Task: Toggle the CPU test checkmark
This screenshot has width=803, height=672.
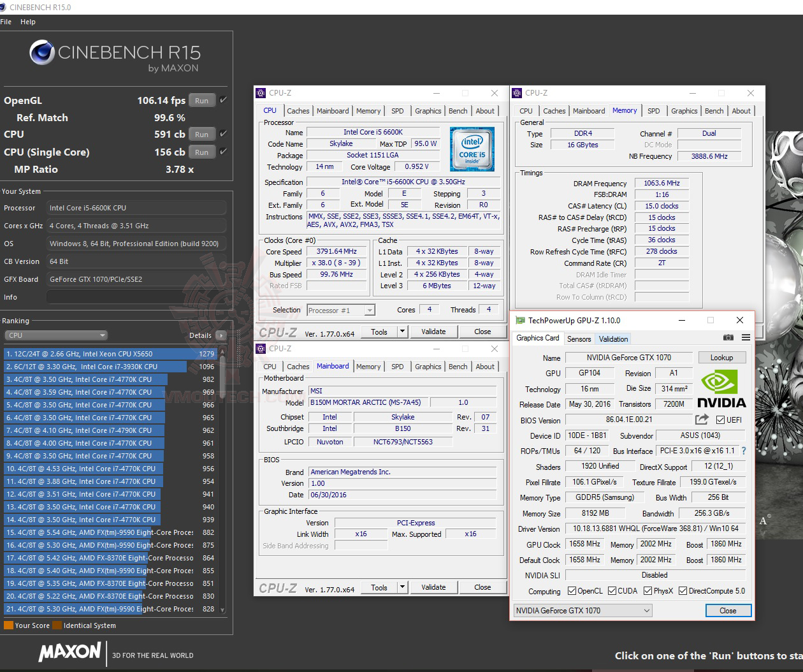Action: click(223, 134)
